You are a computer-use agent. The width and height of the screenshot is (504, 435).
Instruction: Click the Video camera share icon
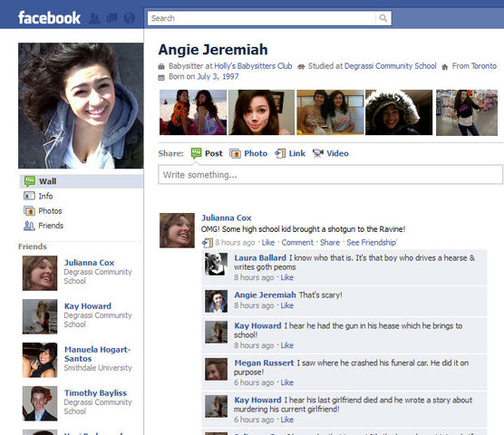tap(318, 153)
